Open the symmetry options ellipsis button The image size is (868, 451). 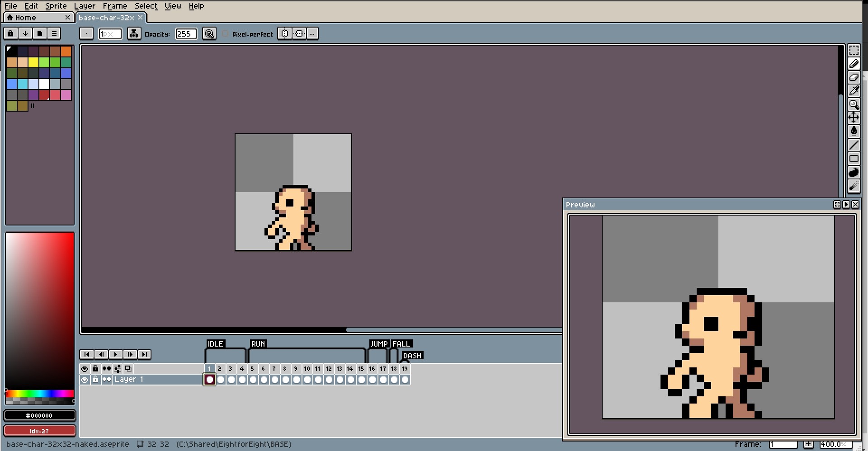coord(312,33)
